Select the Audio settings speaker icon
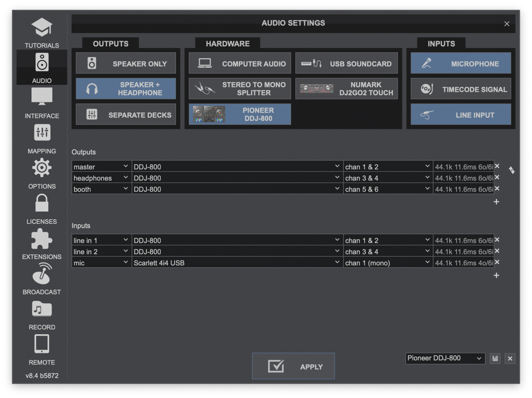This screenshot has width=532, height=398. coord(42,62)
